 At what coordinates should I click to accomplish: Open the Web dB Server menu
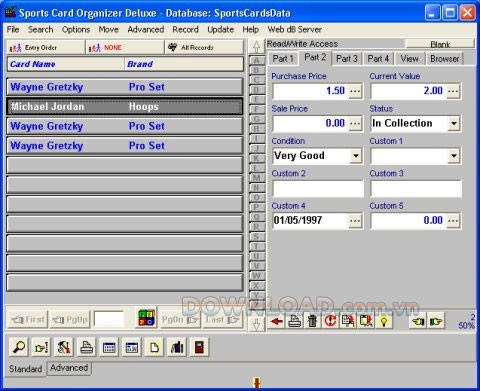[x=295, y=30]
